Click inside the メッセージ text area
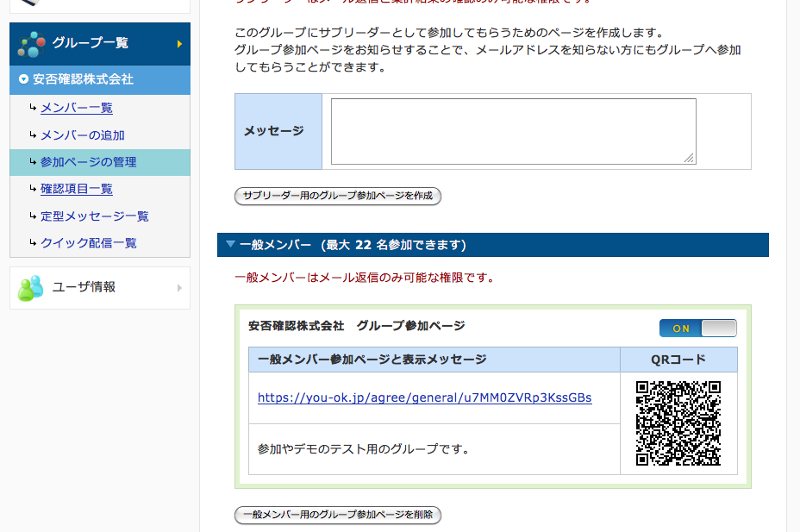This screenshot has height=532, width=800. click(513, 132)
